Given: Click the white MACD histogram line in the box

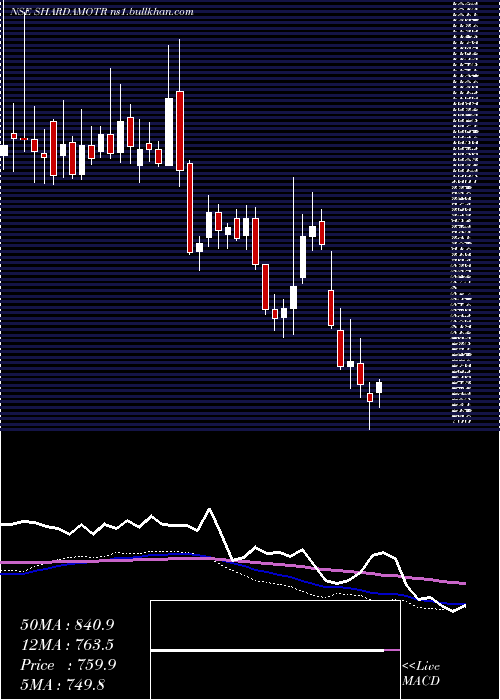Looking at the screenshot, I should [x=267, y=650].
